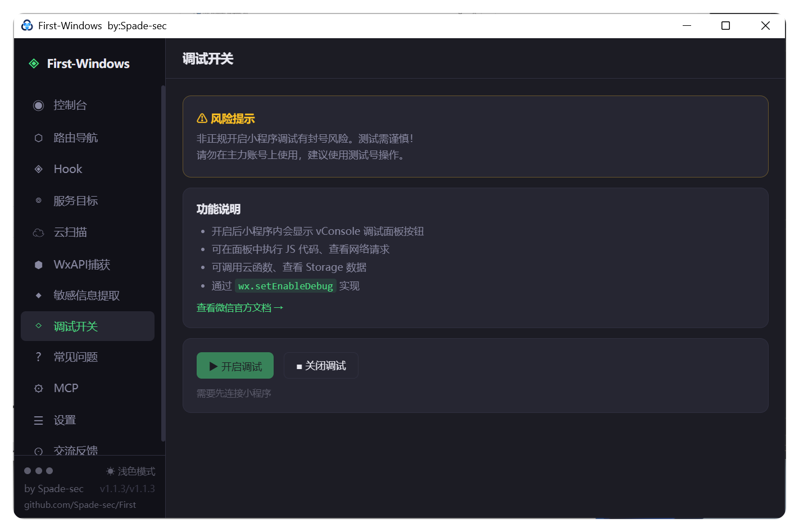Maximize the First-Windows window
The height and width of the screenshot is (532, 799).
(x=725, y=25)
